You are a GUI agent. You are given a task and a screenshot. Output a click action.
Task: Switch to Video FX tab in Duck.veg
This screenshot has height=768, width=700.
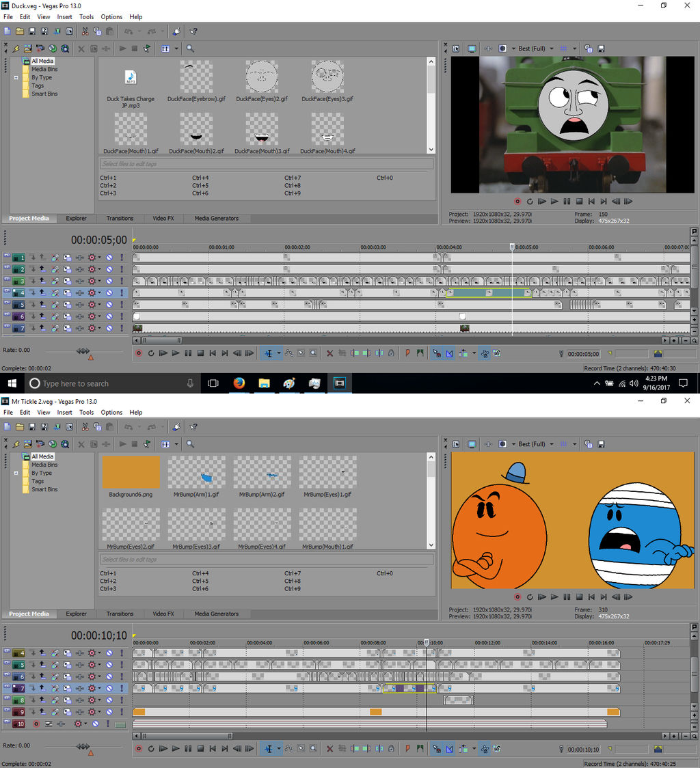(163, 219)
